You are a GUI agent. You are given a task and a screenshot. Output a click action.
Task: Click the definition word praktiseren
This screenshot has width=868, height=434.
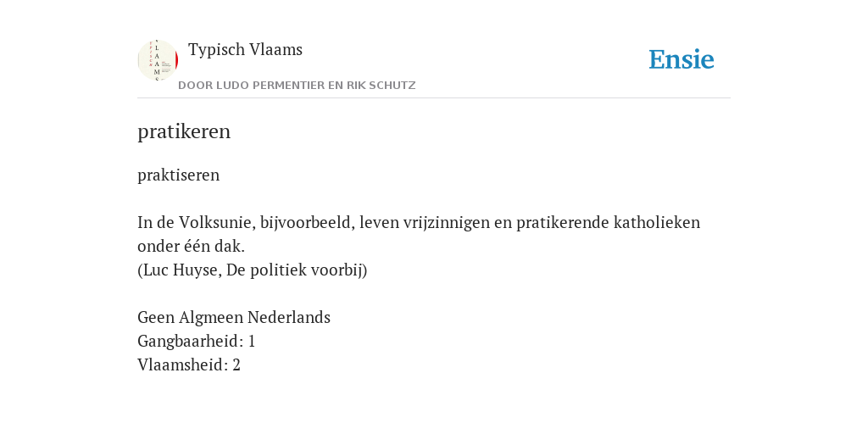(x=178, y=175)
